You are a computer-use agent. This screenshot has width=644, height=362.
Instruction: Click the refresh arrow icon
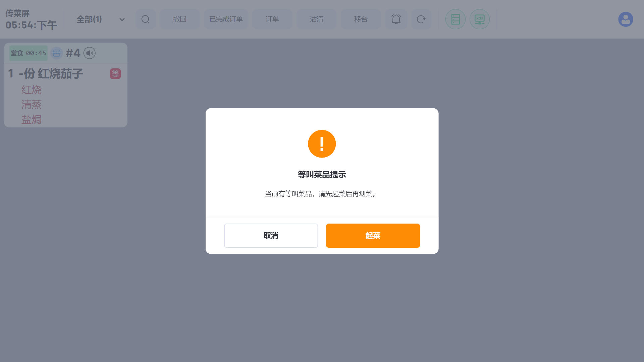click(421, 19)
